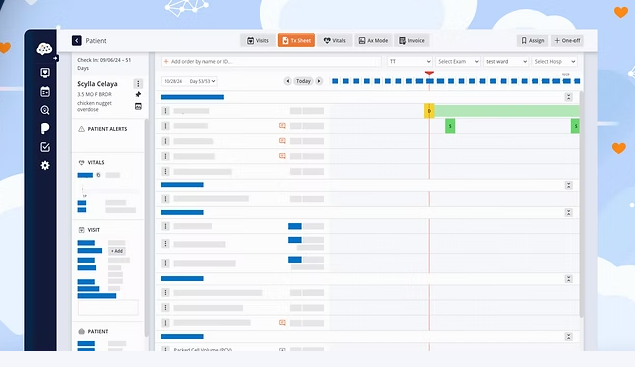Open row menu for the yellow D marker row
Viewport: 635px width, 367px height.
[x=165, y=111]
